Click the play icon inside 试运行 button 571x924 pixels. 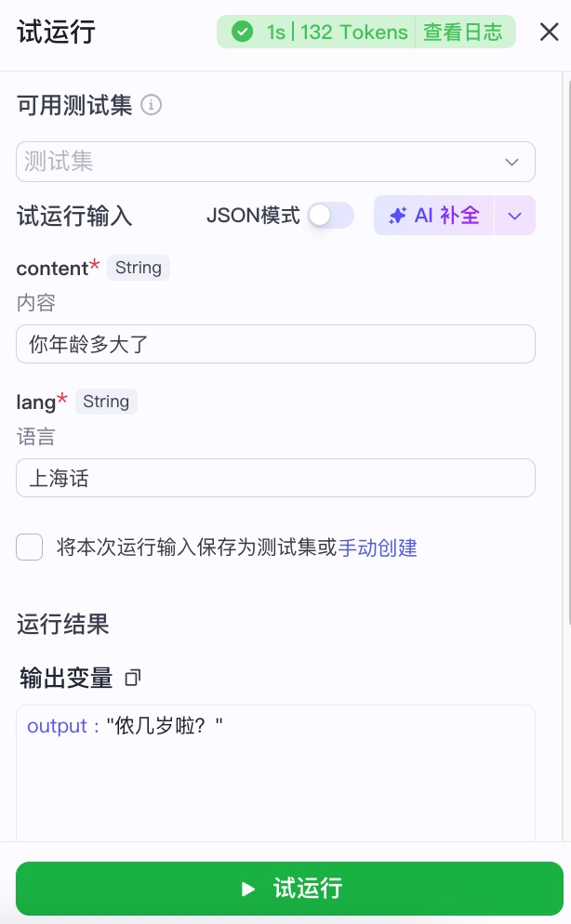[x=247, y=889]
